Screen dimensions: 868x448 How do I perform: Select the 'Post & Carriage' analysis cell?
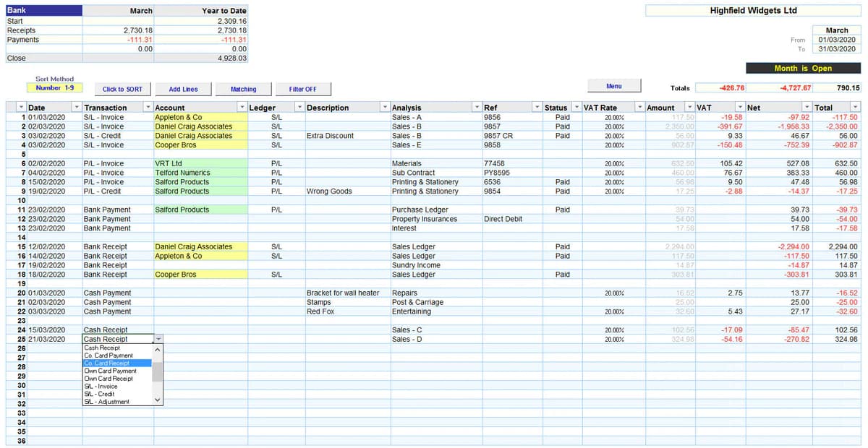pos(435,302)
